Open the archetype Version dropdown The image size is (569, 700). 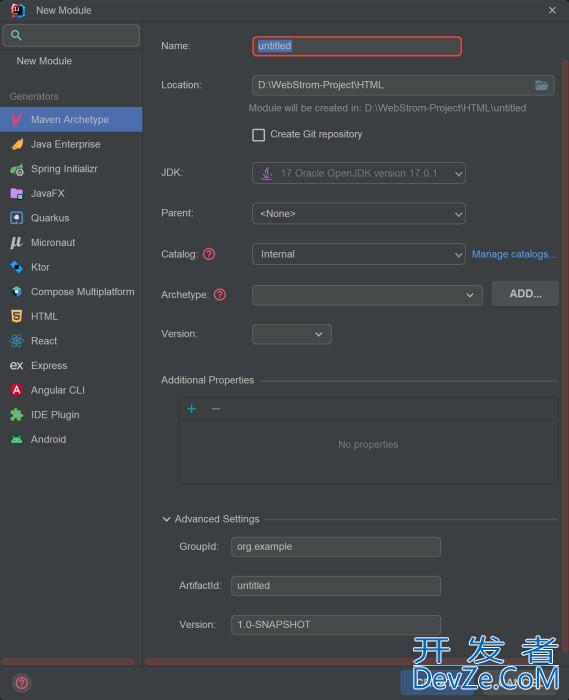point(292,334)
